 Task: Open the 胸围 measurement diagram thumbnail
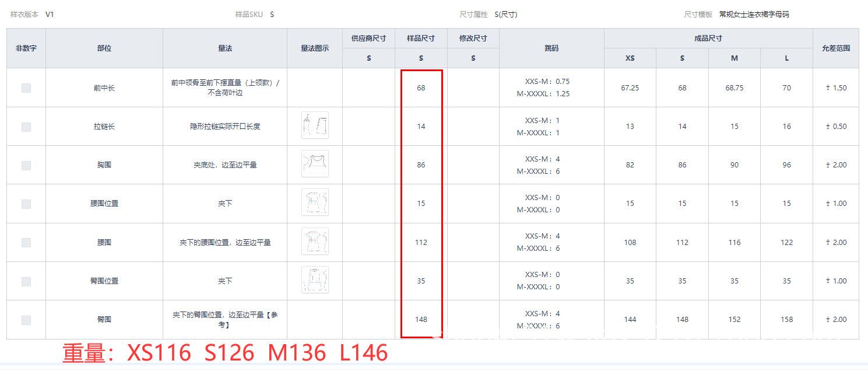pyautogui.click(x=315, y=164)
